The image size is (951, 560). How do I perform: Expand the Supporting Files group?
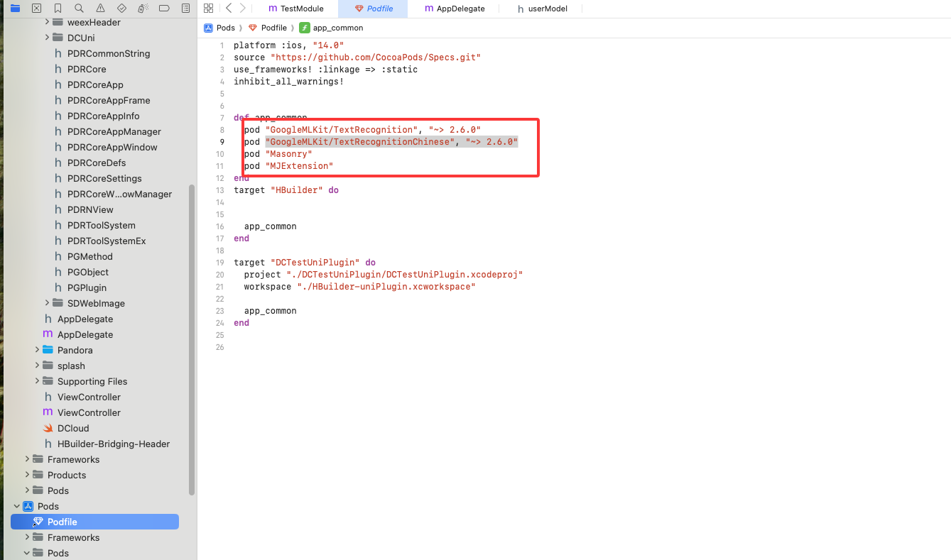37,381
